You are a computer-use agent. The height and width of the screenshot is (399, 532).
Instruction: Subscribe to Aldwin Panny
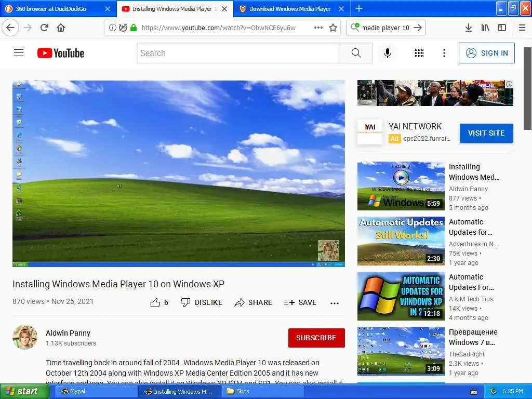(316, 338)
